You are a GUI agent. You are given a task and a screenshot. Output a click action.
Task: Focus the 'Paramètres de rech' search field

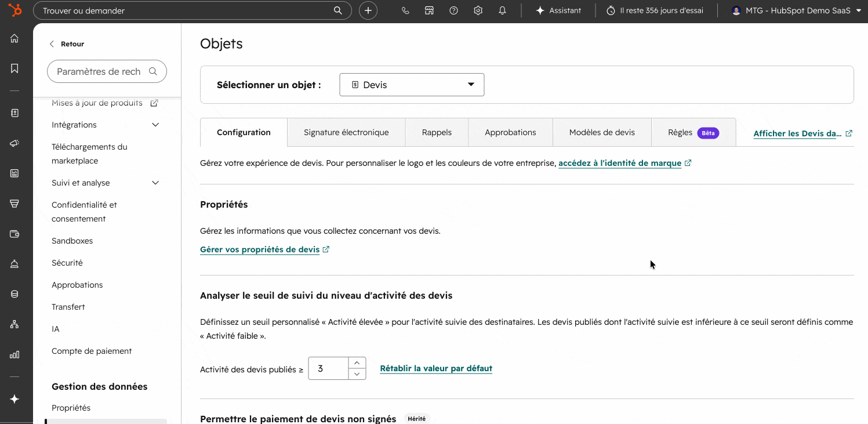pos(107,71)
